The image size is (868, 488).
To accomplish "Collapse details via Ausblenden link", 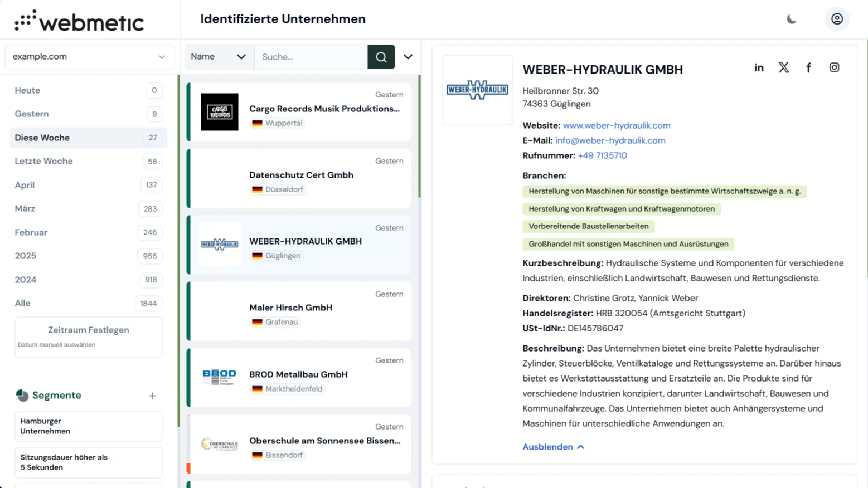I will click(x=552, y=447).
